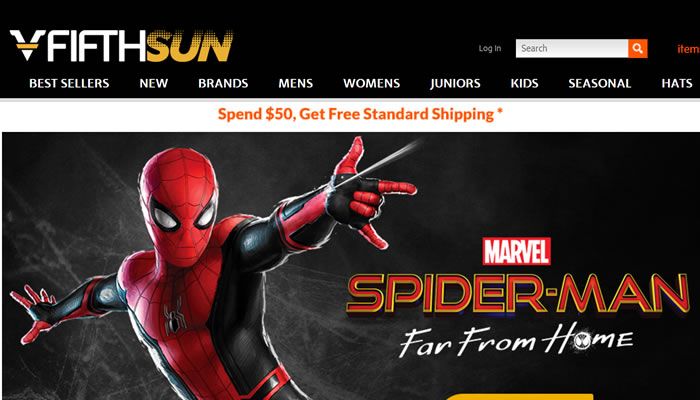Select the New menu item
This screenshot has height=400, width=700.
point(154,83)
